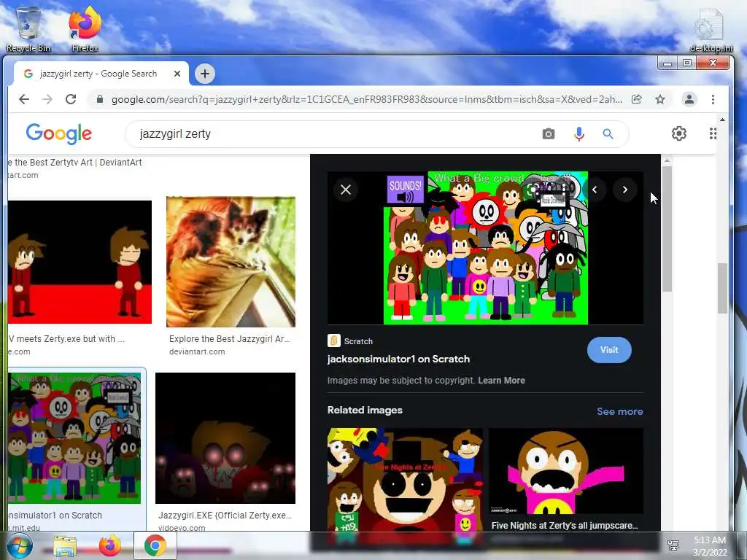Open the Five Nights at Zerty's collage thumbnail
Viewport: 747px width, 560px height.
tap(405, 480)
